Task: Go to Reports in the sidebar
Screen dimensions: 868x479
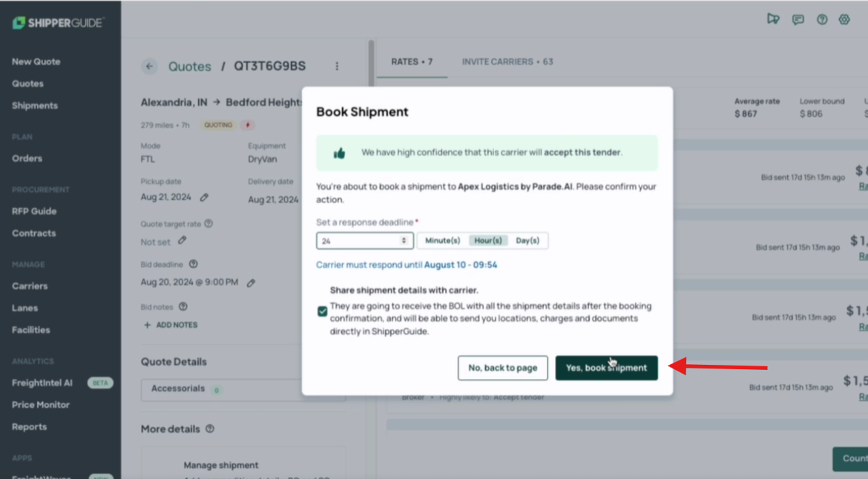Action: (x=30, y=427)
